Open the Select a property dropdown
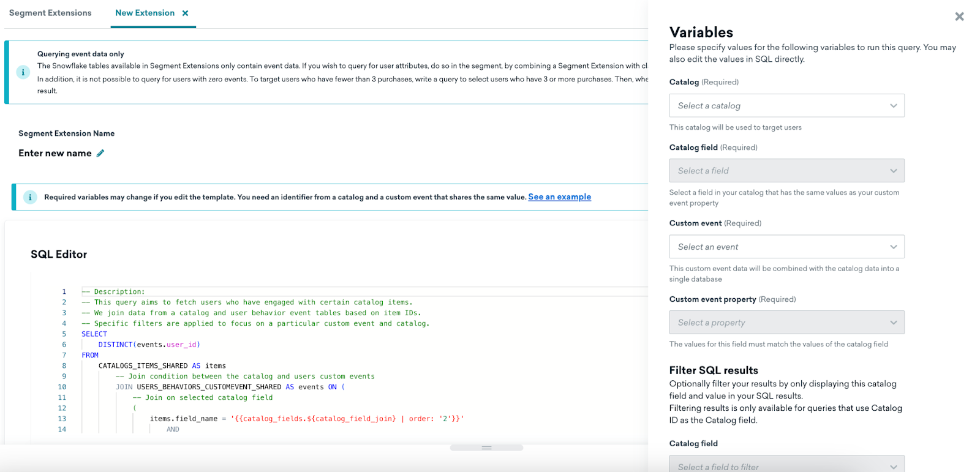Image resolution: width=980 pixels, height=472 pixels. point(786,323)
